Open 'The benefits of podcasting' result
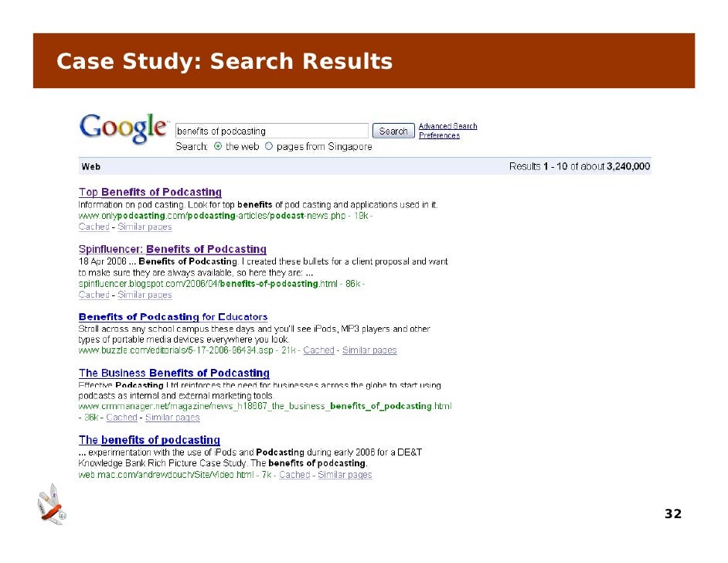Screen dimensions: 728x563 coord(149,440)
